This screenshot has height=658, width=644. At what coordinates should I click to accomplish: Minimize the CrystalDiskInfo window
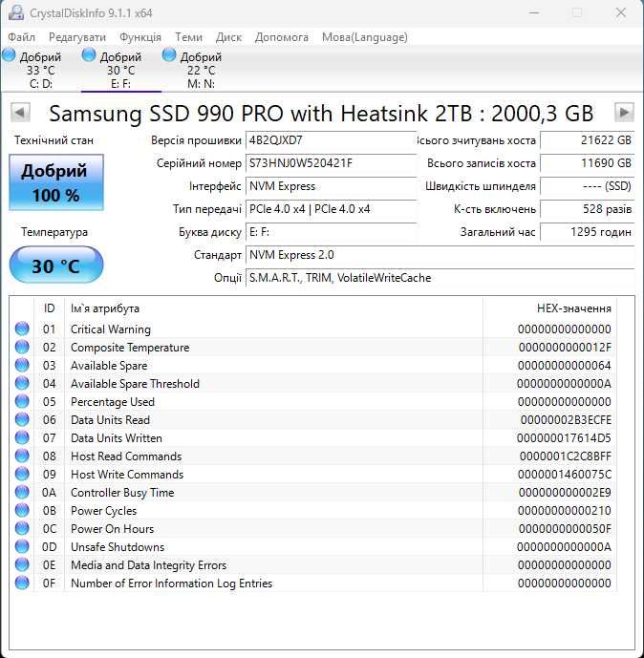pos(534,12)
